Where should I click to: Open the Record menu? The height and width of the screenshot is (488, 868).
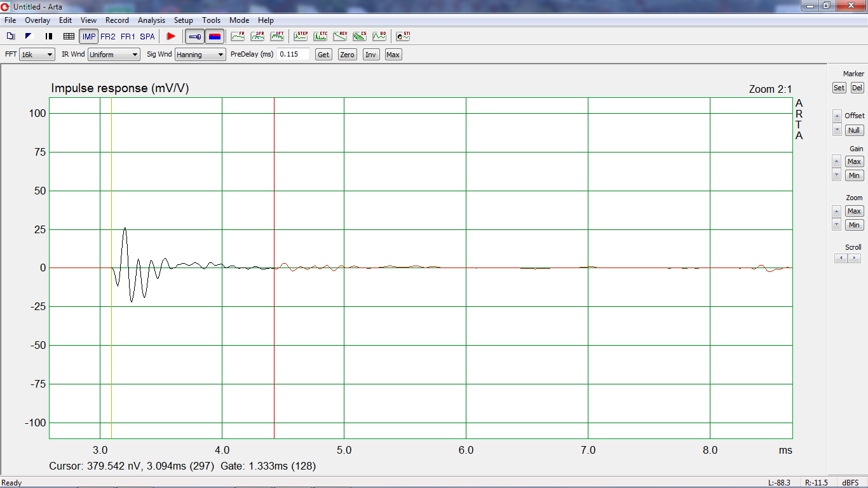coord(117,20)
